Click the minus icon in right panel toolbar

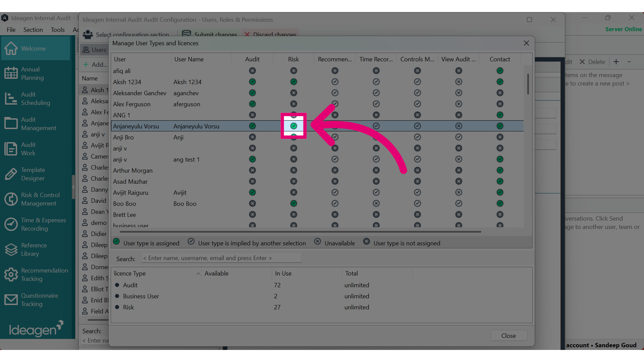tap(629, 62)
